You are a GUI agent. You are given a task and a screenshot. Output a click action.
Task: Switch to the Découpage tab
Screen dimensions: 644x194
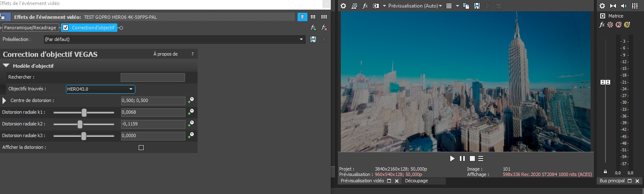[416, 181]
